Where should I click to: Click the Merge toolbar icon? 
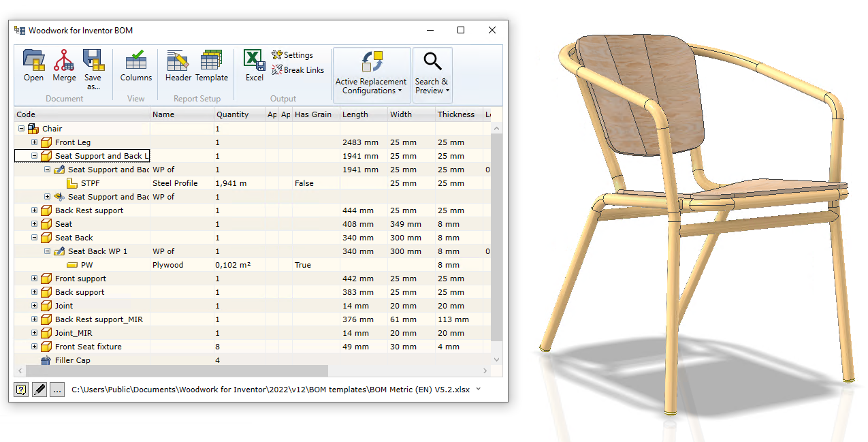point(64,65)
